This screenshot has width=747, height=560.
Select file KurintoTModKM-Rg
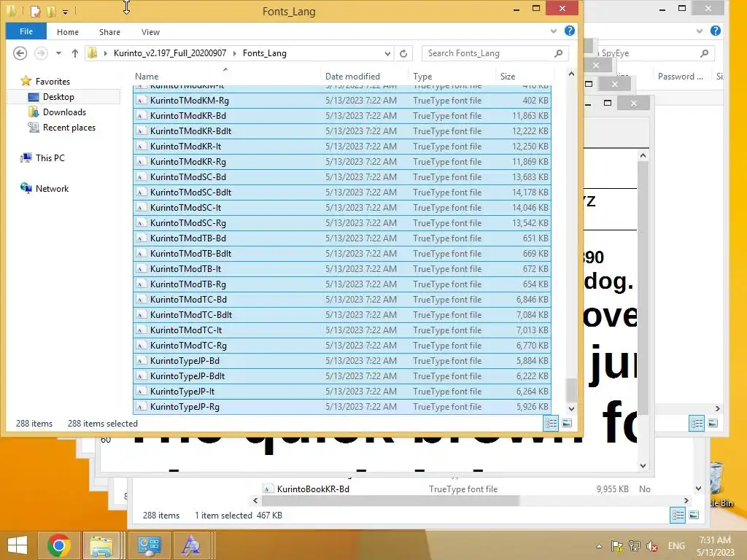click(342, 101)
